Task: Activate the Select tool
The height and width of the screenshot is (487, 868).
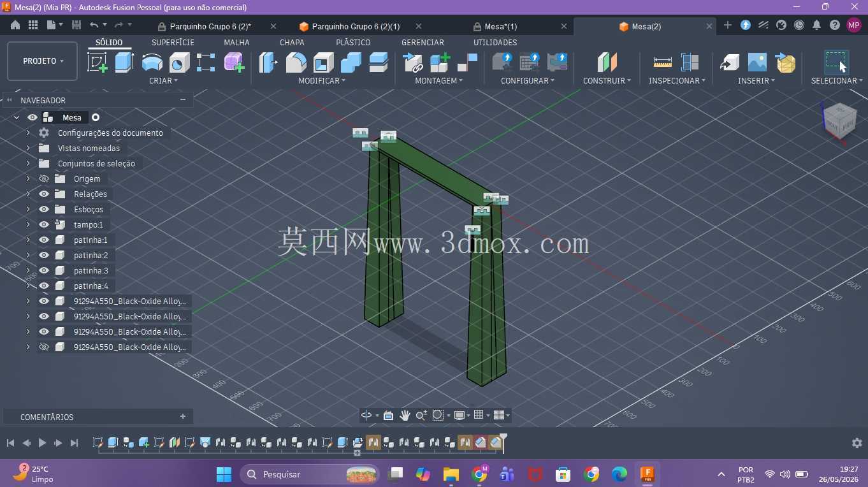Action: tap(835, 62)
